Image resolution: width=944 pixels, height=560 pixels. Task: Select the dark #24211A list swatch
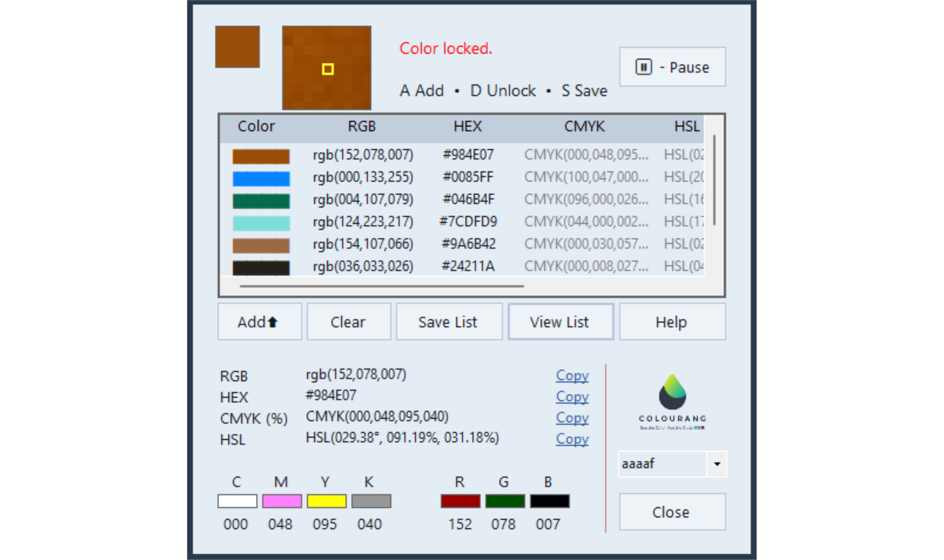[261, 268]
